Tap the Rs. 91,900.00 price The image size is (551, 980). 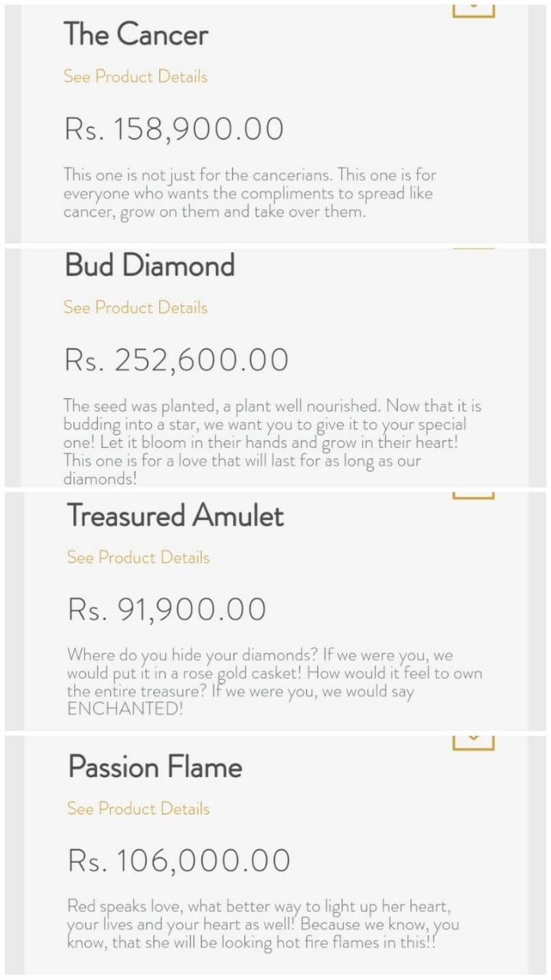(168, 609)
